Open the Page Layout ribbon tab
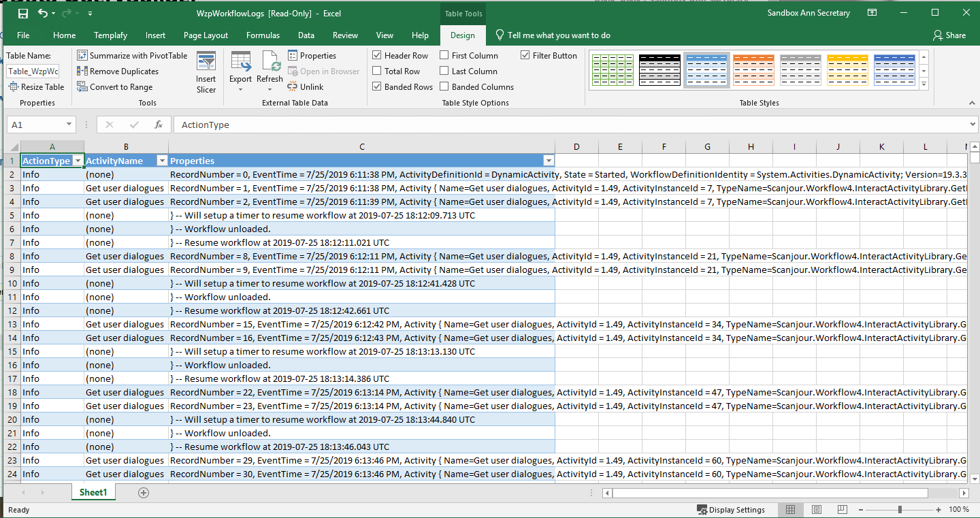This screenshot has height=518, width=980. [x=206, y=35]
